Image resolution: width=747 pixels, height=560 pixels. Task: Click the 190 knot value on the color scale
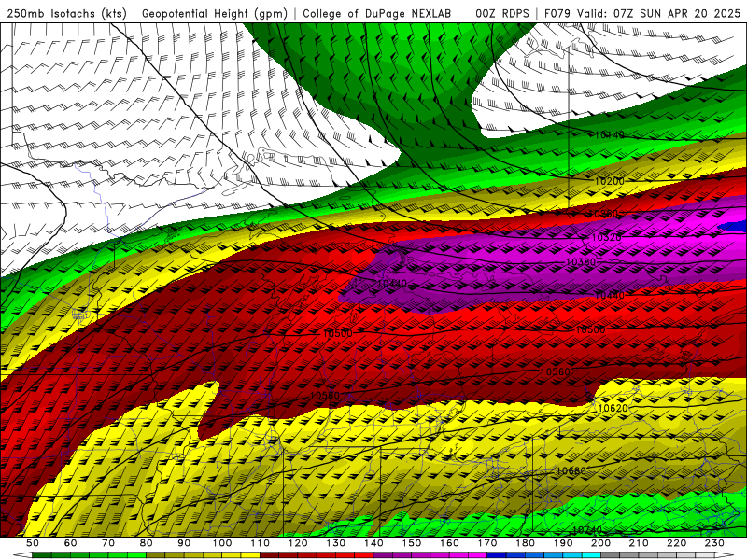563,543
